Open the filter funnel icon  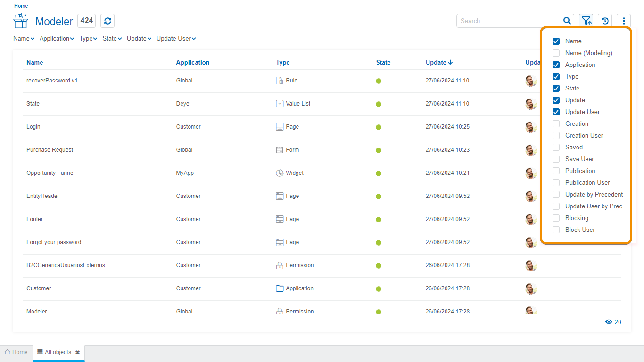[x=586, y=21]
